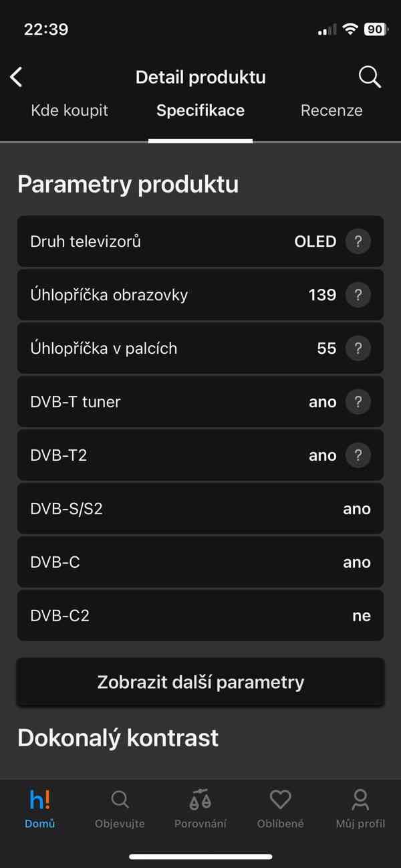Screen dimensions: 401x868
Task: Open Objevujte in bottom navigation
Action: pos(120,808)
